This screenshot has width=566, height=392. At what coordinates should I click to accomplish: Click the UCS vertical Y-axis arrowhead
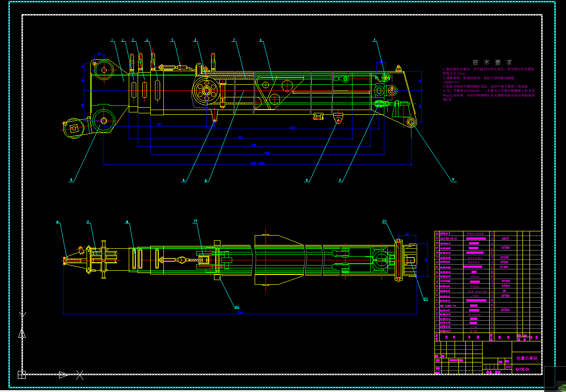22,333
